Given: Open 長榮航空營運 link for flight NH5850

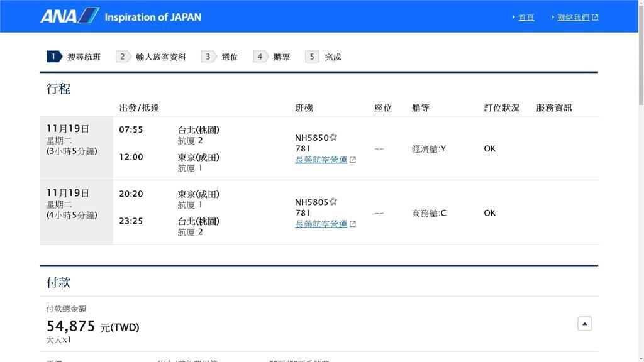Looking at the screenshot, I should point(321,160).
